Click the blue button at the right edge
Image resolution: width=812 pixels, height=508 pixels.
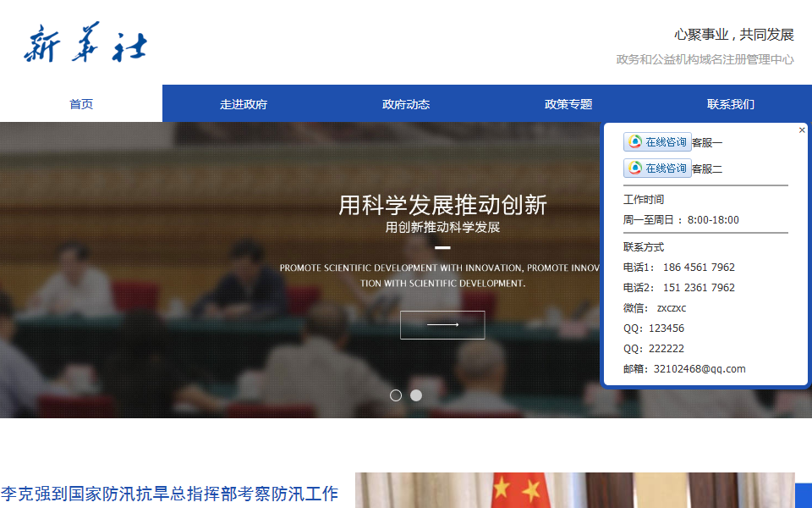point(804,495)
